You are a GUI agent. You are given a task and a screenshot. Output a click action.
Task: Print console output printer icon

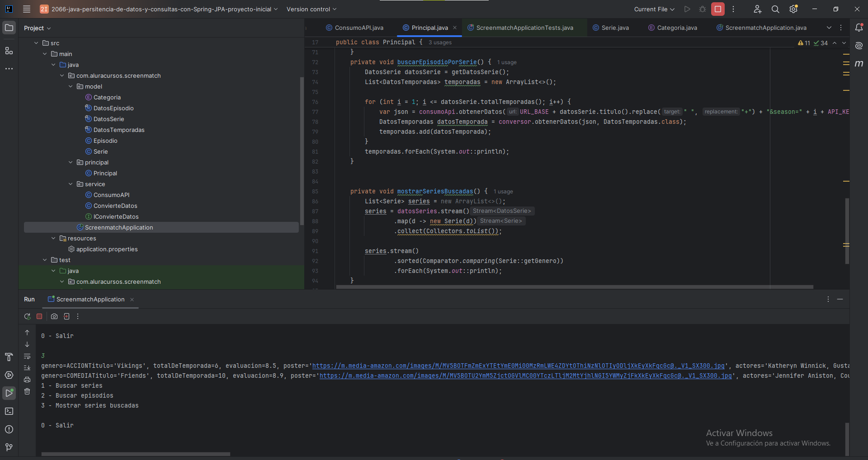pos(27,380)
